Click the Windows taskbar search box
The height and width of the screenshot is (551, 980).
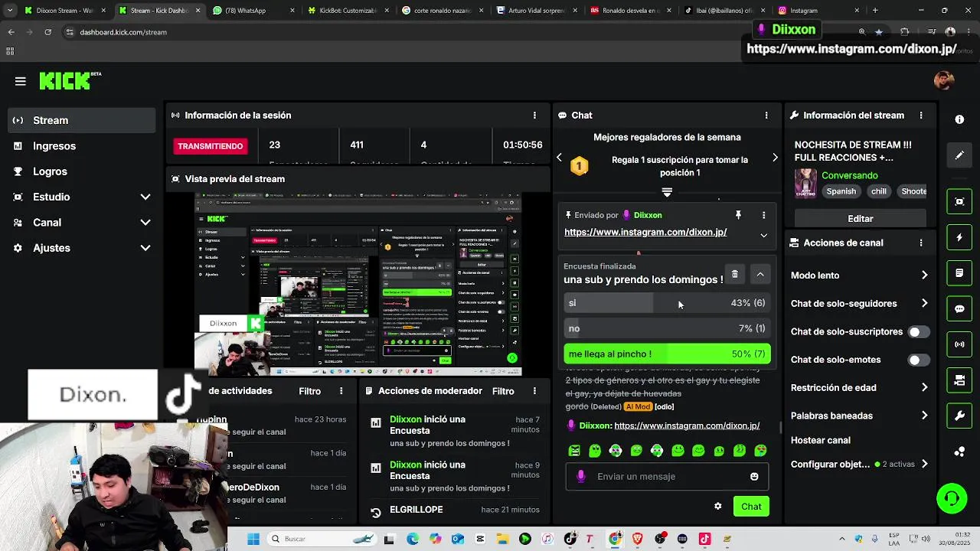click(323, 539)
